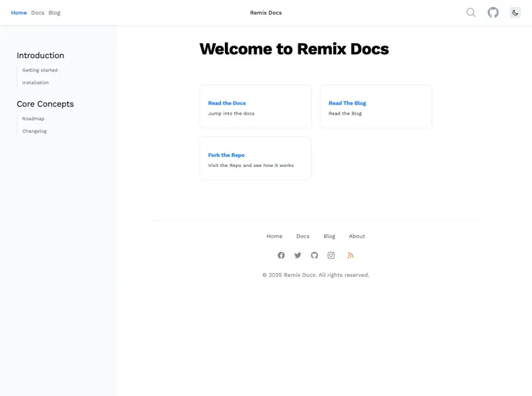
Task: Open the GitHub icon in top header
Action: pyautogui.click(x=493, y=12)
